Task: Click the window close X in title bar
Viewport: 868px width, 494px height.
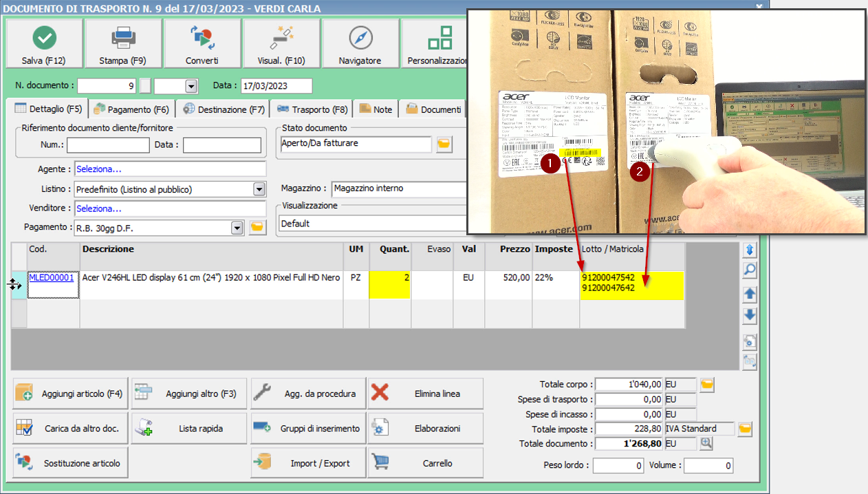Action: (x=759, y=6)
